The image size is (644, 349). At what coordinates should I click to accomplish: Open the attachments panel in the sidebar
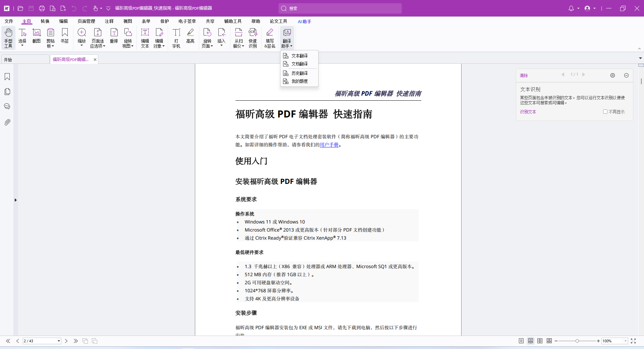7,122
